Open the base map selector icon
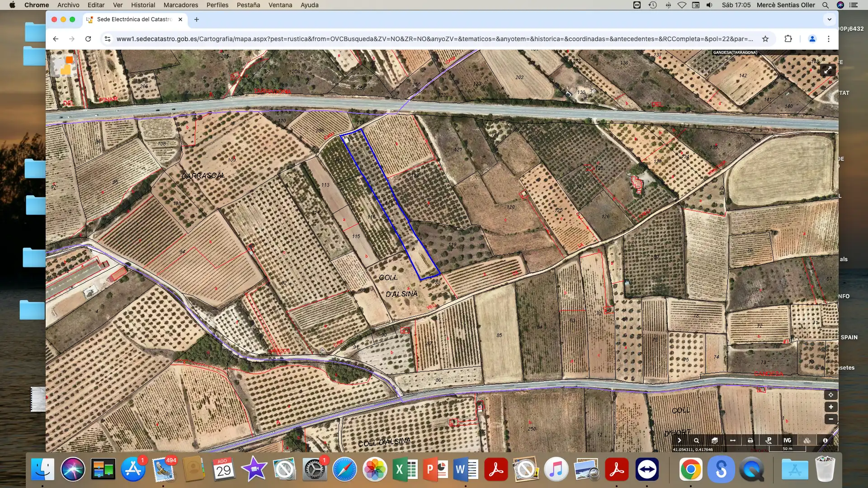 click(63, 66)
